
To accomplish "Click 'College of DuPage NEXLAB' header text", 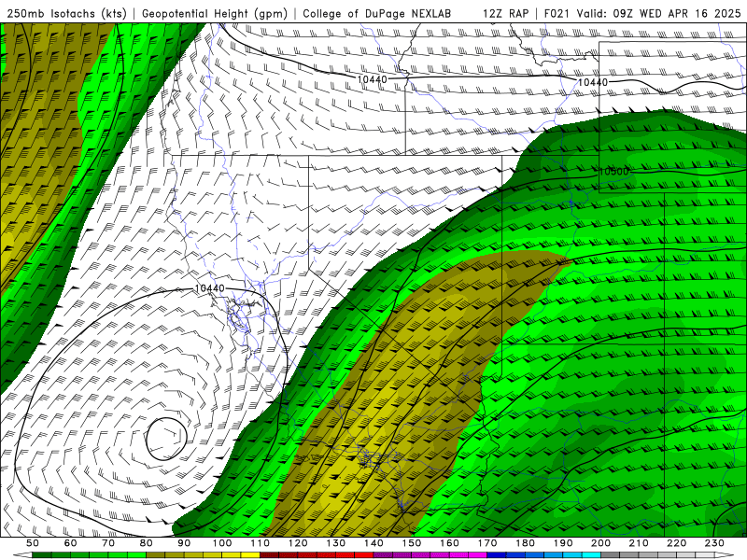I will click(x=376, y=13).
